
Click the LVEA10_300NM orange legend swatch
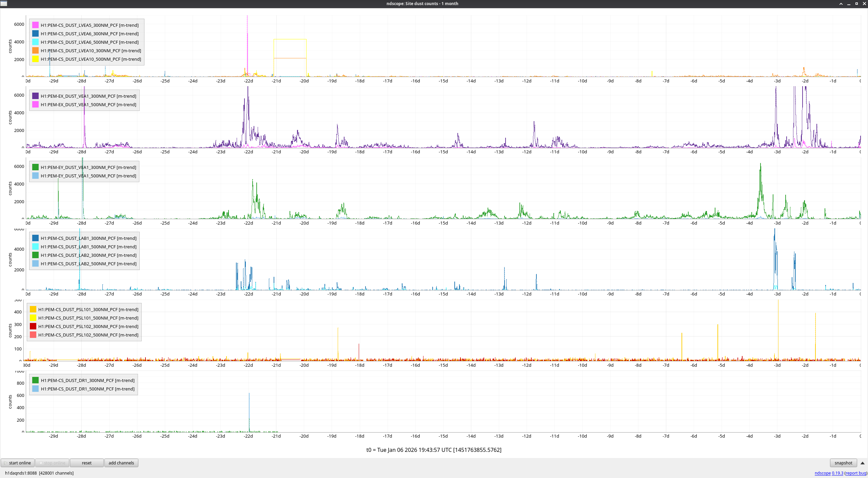pyautogui.click(x=35, y=51)
